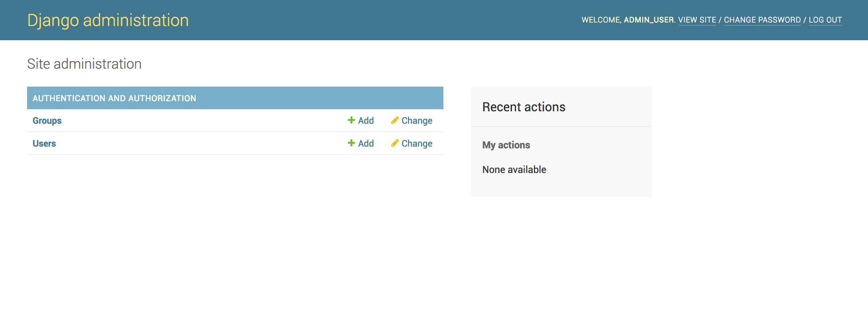Screen dimensions: 868x312
Task: Select the My actions subheading
Action: click(506, 145)
